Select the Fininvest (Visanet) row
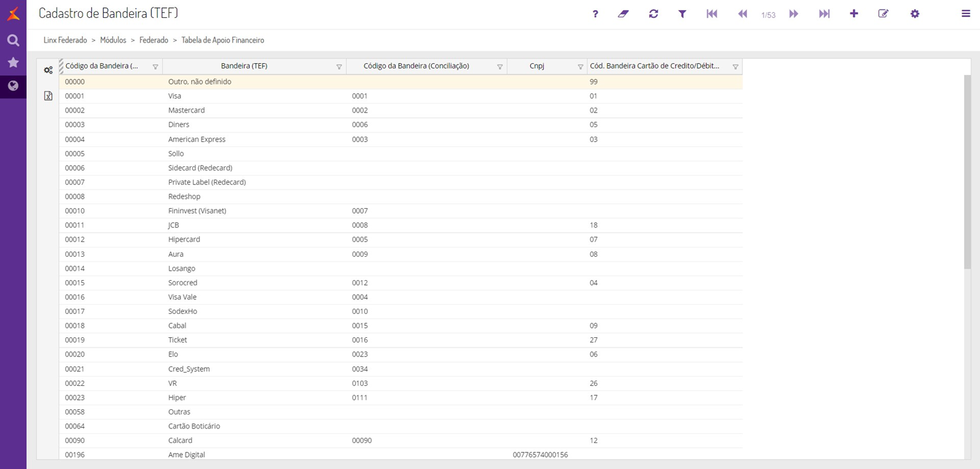This screenshot has height=469, width=980. click(401, 211)
